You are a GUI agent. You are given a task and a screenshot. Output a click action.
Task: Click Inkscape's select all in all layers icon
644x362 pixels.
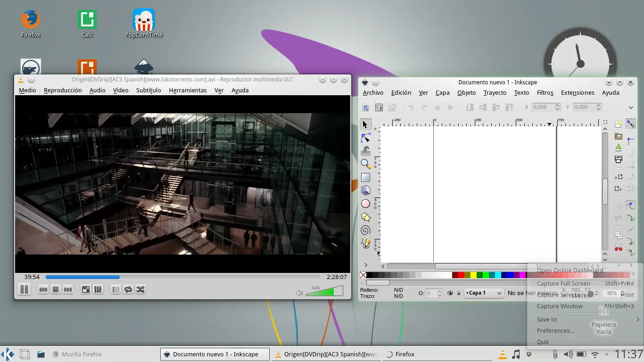(x=379, y=107)
